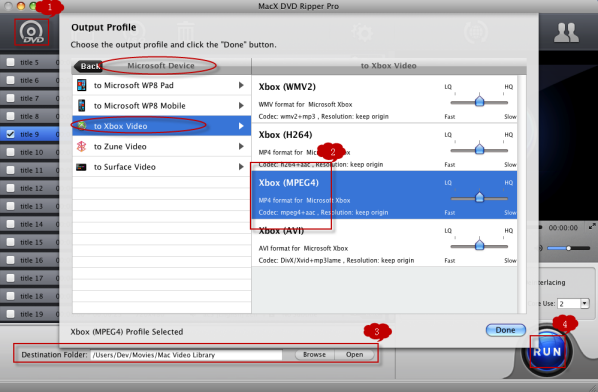Expand arrow for to Microsoft WP8 Mobile
The width and height of the screenshot is (598, 392).
(x=241, y=105)
